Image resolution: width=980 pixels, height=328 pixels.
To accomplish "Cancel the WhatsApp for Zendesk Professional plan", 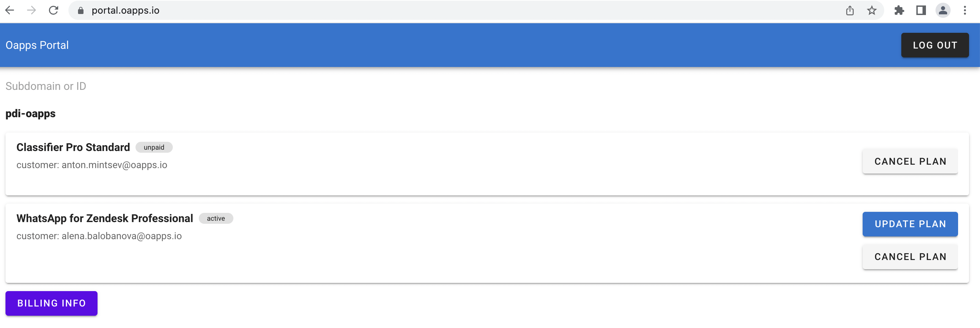I will (910, 257).
